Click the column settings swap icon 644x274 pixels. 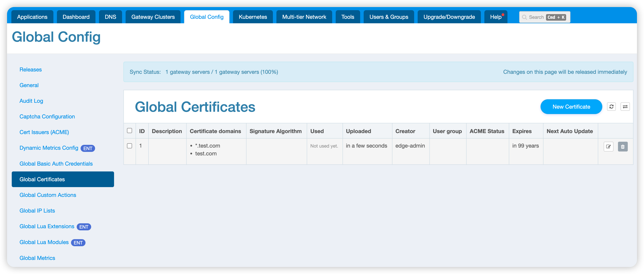[x=625, y=107]
